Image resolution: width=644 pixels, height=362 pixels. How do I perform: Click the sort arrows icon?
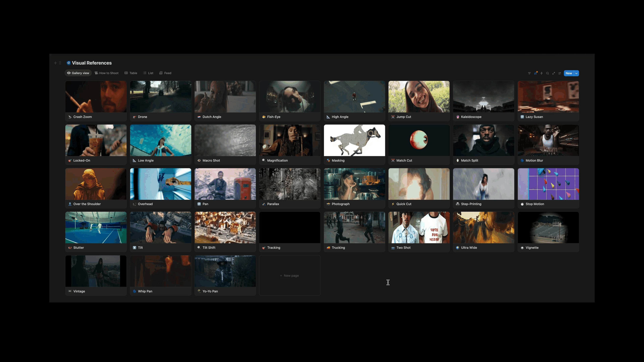pyautogui.click(x=535, y=73)
